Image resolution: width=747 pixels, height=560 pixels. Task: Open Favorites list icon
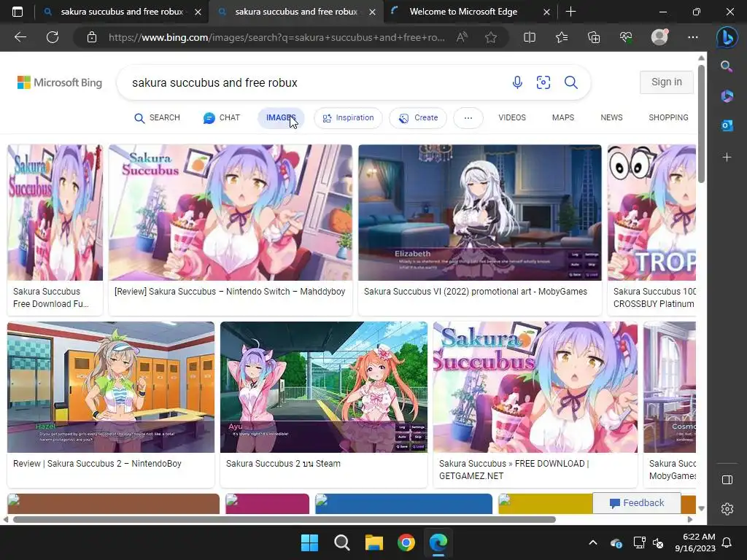tap(562, 37)
